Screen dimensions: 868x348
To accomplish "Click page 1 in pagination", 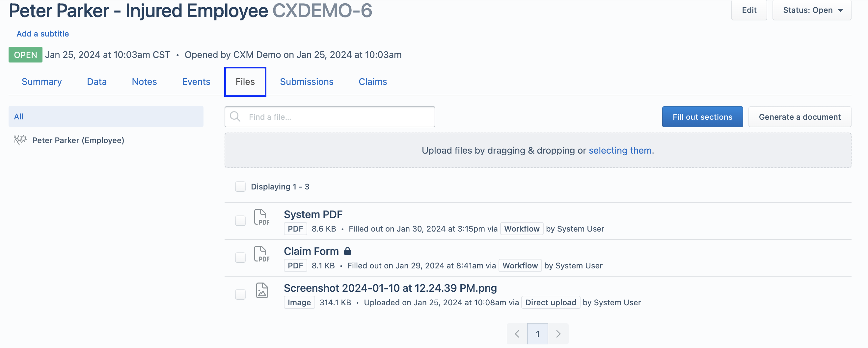I will click(x=537, y=334).
